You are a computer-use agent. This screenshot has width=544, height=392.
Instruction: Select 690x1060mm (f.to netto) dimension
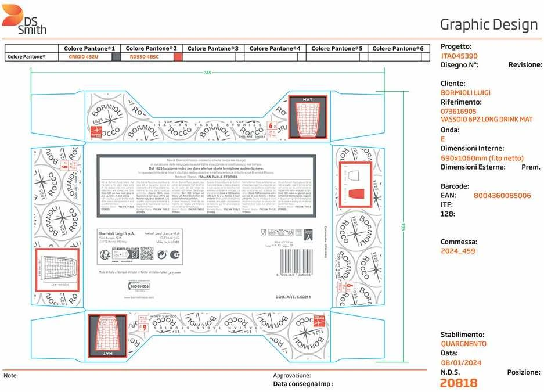[482, 158]
